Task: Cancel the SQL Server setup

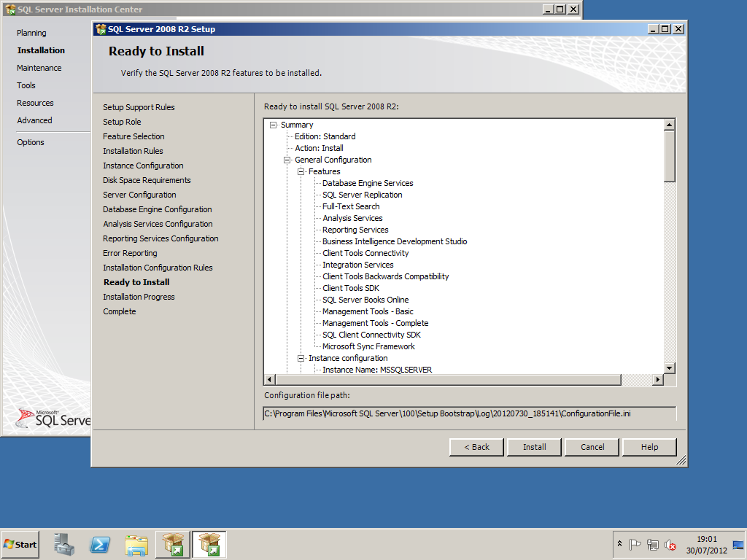Action: click(x=592, y=447)
